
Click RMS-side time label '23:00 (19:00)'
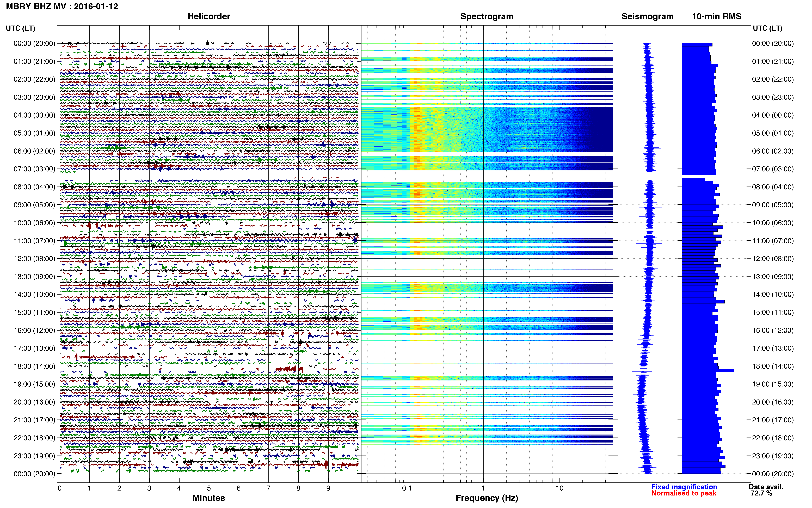coord(773,456)
